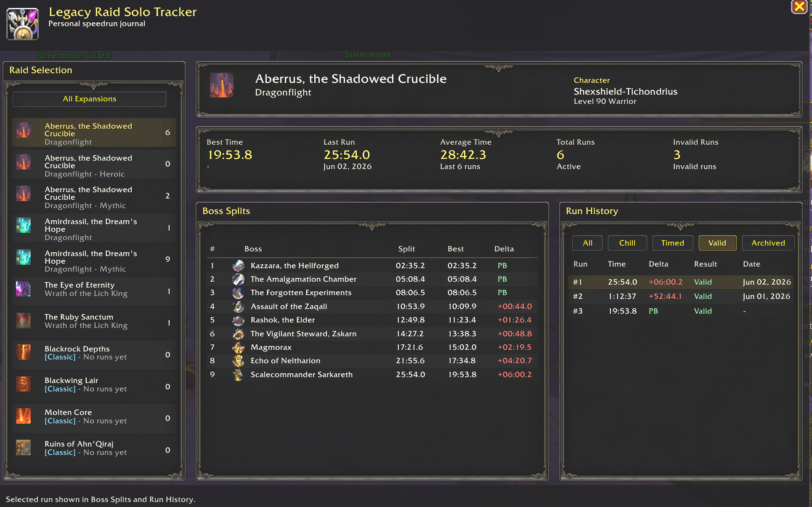Toggle the Chill run filter
This screenshot has height=507, width=812.
coord(627,243)
